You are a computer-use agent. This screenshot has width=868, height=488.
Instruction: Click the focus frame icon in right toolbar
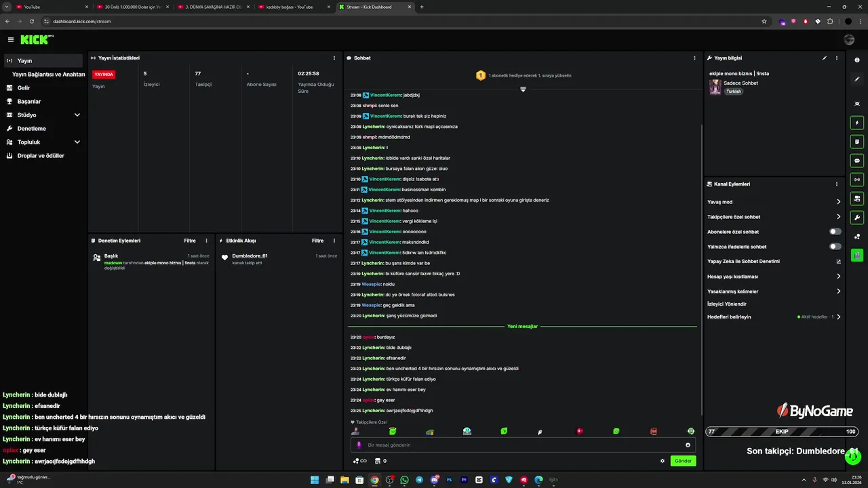pos(857,104)
